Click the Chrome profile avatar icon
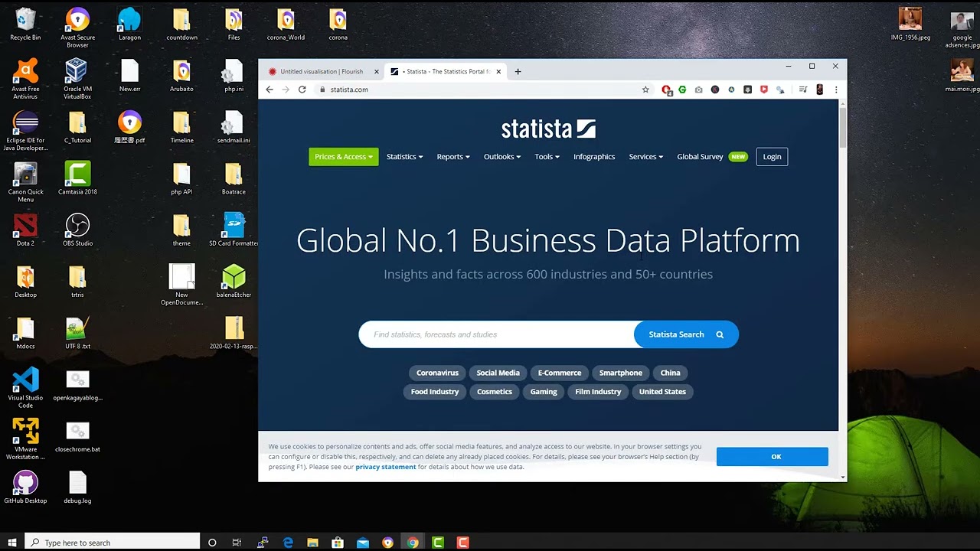 [x=819, y=90]
